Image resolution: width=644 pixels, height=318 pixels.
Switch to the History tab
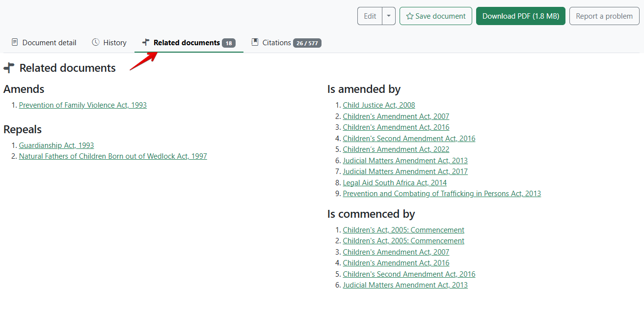(x=114, y=43)
